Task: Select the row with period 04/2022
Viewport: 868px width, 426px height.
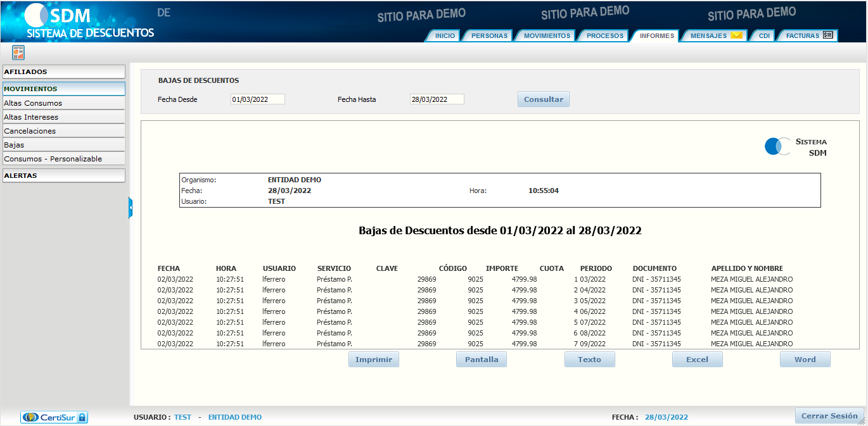Action: coord(475,290)
